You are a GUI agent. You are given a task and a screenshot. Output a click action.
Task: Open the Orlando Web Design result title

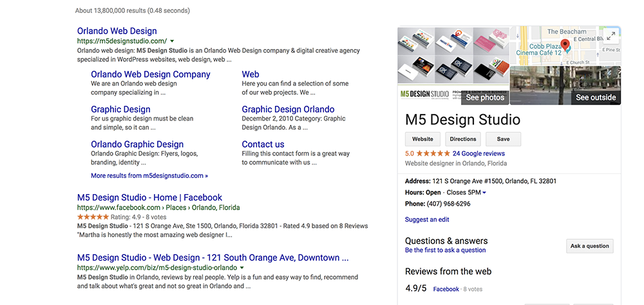point(117,31)
